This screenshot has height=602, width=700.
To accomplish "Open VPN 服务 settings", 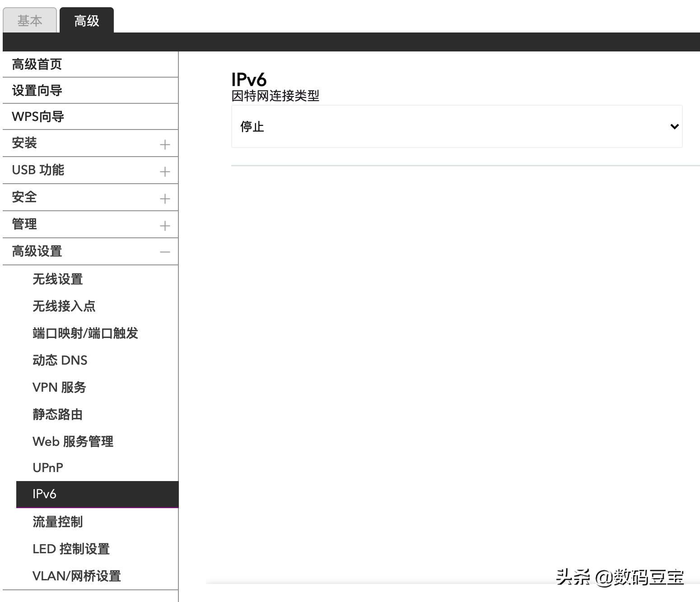I will (x=59, y=387).
